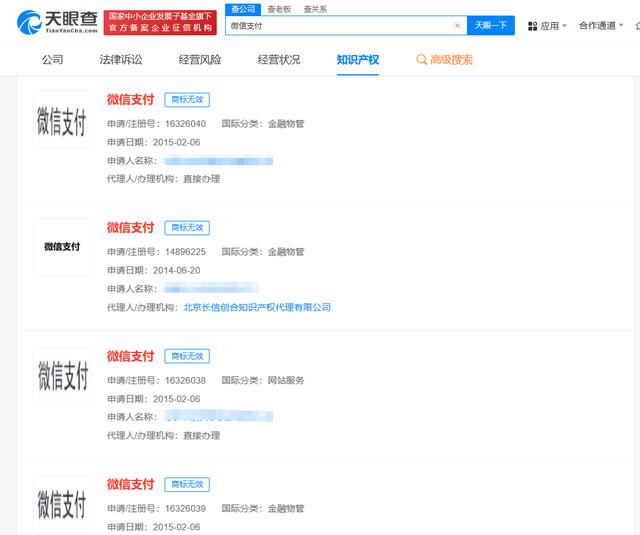Clear the search box with the x icon
Screen dimensions: 640x535
click(x=457, y=25)
